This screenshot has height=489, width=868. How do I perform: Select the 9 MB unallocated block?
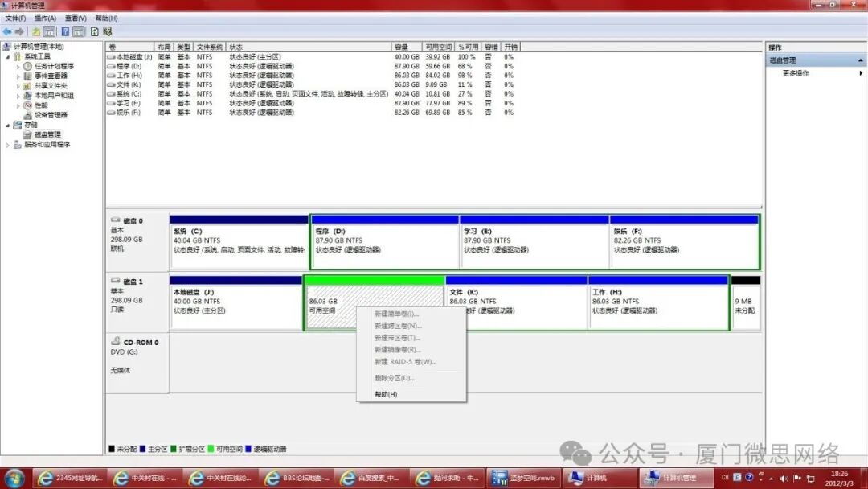pyautogui.click(x=746, y=303)
